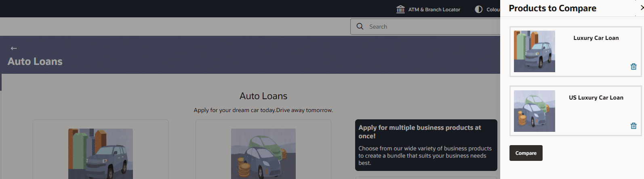The image size is (644, 179).
Task: Delete Luxury Car Loan from compare list
Action: click(633, 67)
